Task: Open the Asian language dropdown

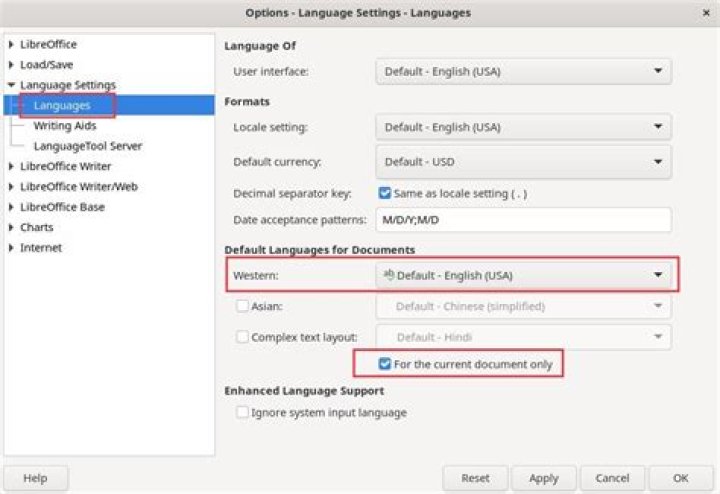Action: tap(523, 306)
